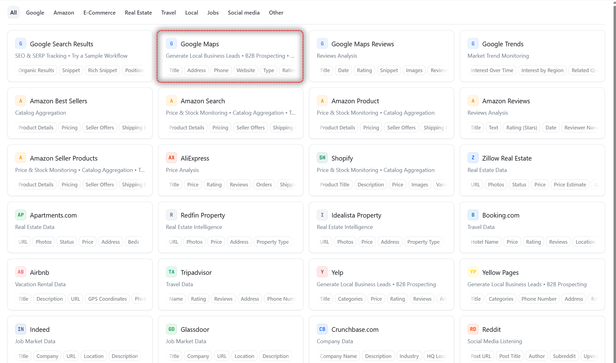This screenshot has height=363, width=616.
Task: Click the Rating (Stars) tag
Action: point(521,127)
